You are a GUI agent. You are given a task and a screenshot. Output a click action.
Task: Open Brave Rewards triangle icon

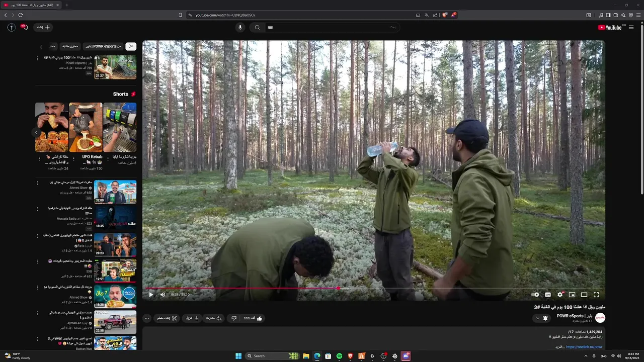tap(453, 15)
